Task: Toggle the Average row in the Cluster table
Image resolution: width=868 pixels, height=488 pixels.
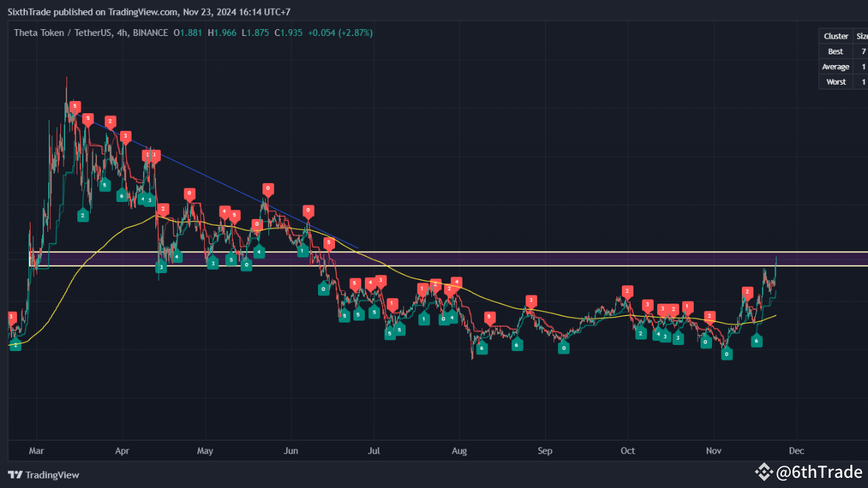Action: pyautogui.click(x=835, y=66)
